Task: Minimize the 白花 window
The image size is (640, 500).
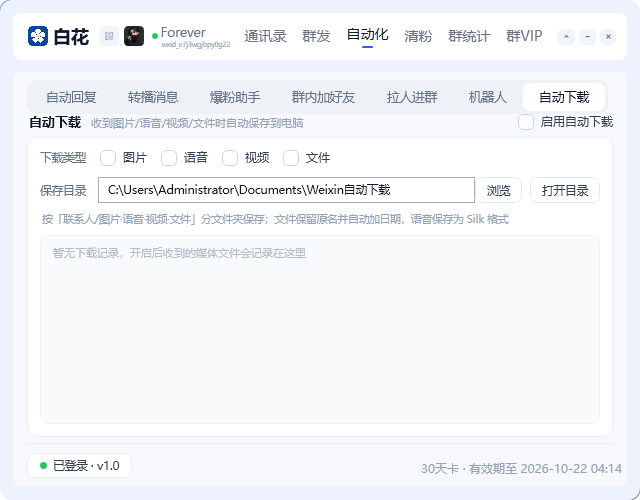Action: tap(587, 37)
